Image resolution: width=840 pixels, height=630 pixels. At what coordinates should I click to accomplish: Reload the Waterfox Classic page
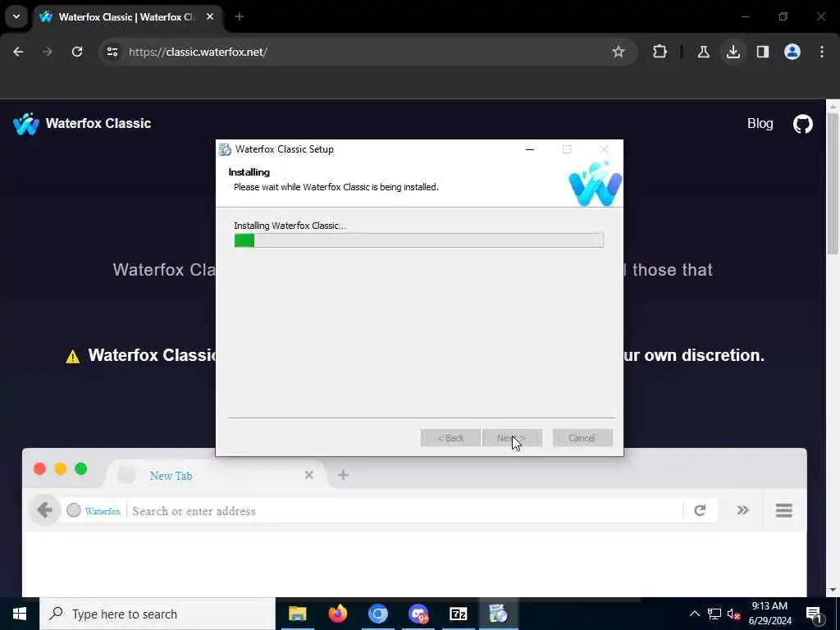(77, 52)
